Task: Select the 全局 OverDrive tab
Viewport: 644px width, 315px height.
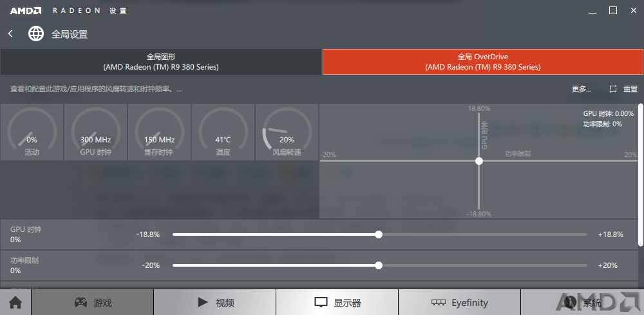Action: [483, 62]
